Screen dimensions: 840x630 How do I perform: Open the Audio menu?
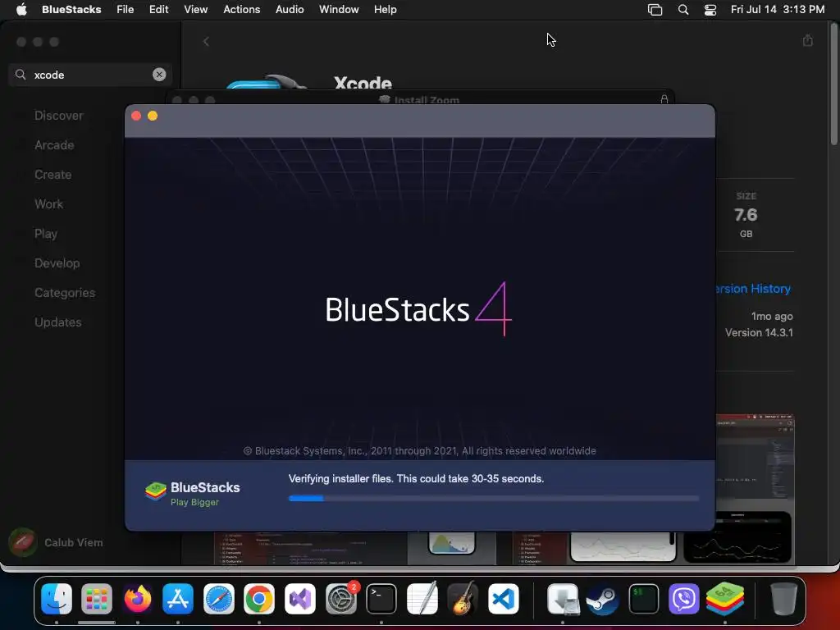pyautogui.click(x=290, y=9)
